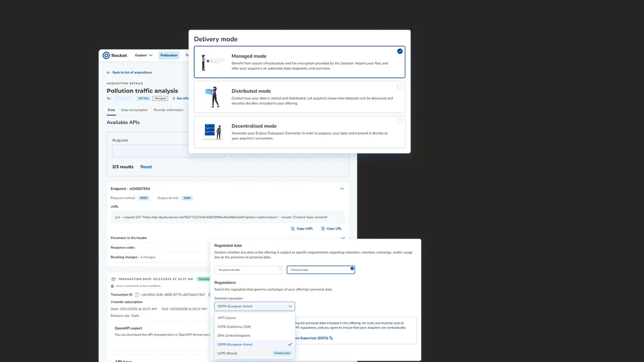Choose CCPA (California, USA) from the list
The height and width of the screenshot is (362, 644).
point(254,327)
